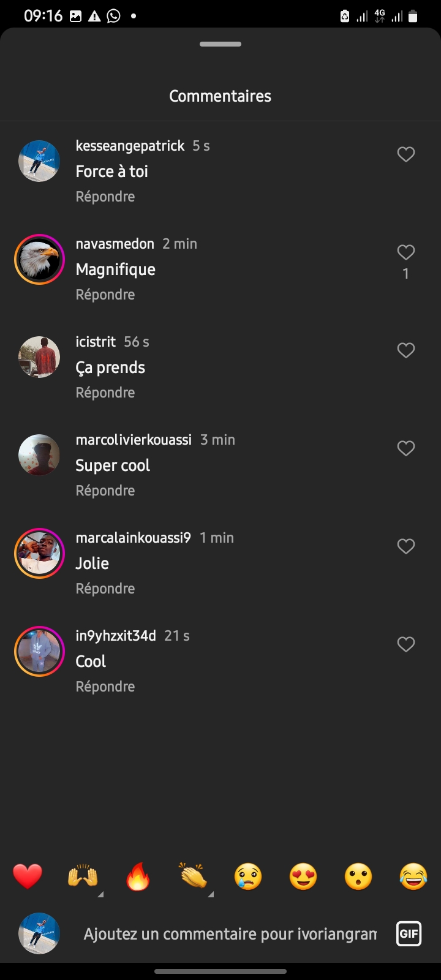View navasmedon's eagle profile picture story
The image size is (441, 980).
click(x=39, y=259)
